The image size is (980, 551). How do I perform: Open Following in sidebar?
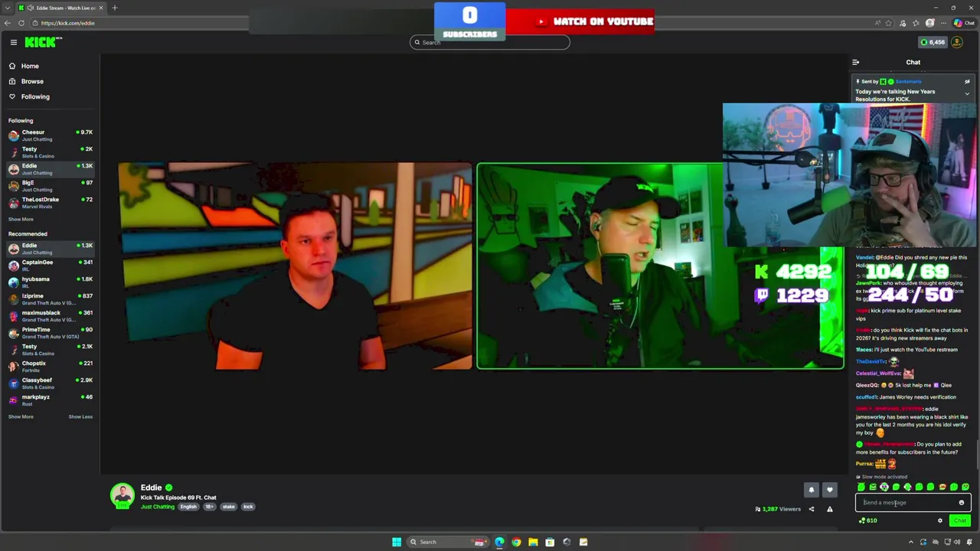[x=35, y=96]
